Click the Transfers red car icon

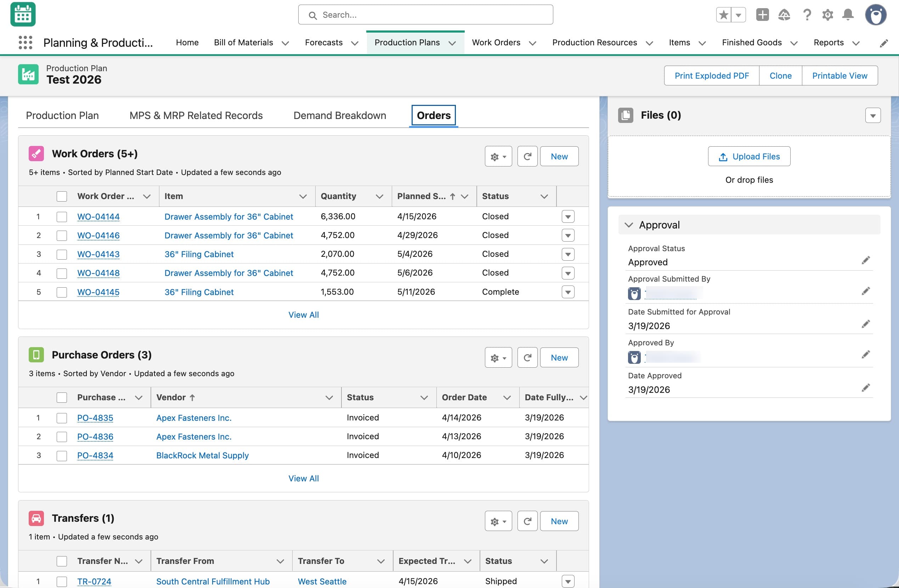click(x=36, y=518)
